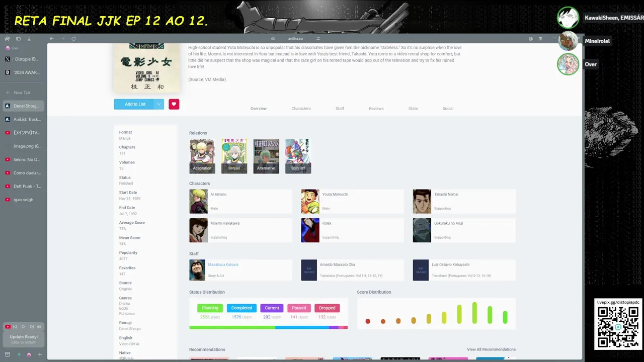Viewport: 644px width, 362px height.
Task: Click the Add to List button
Action: coord(135,104)
